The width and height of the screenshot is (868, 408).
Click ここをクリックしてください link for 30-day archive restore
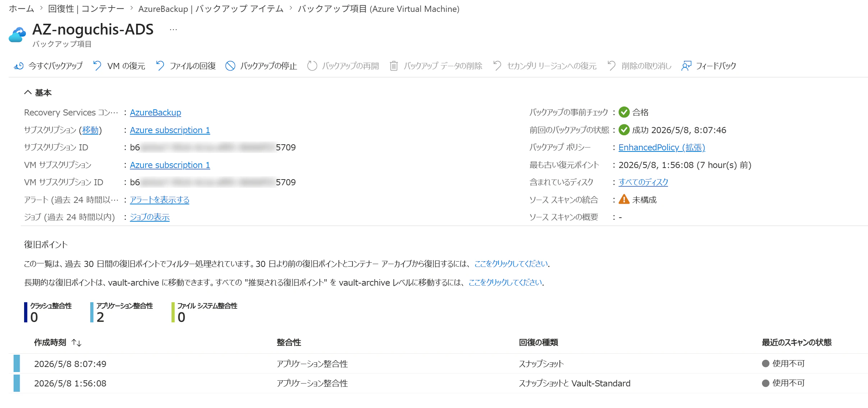[x=511, y=264]
